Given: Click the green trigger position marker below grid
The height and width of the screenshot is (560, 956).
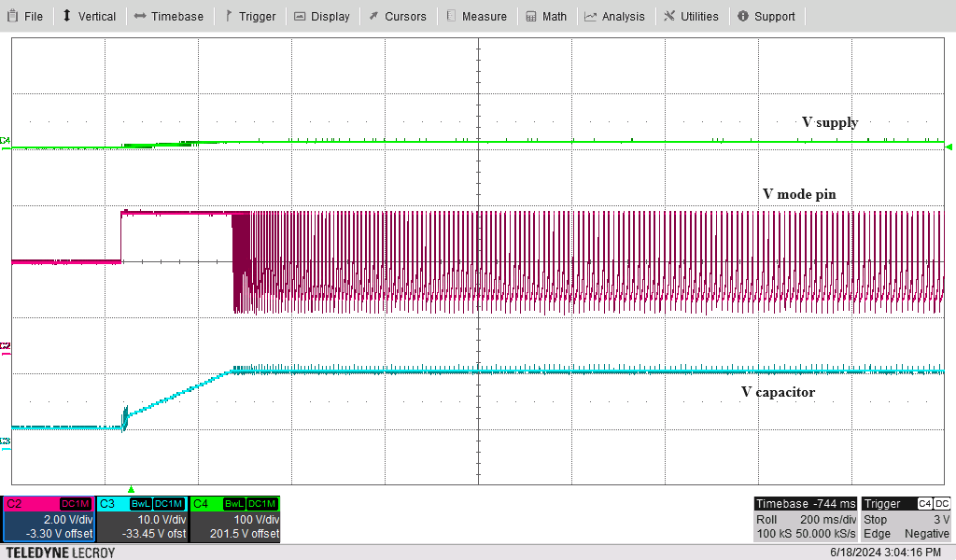Looking at the screenshot, I should pyautogui.click(x=131, y=489).
